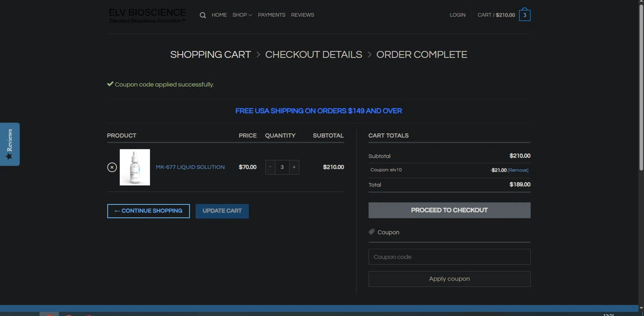Remove MK-677 Liquid Solution with the x icon
644x316 pixels.
click(112, 167)
